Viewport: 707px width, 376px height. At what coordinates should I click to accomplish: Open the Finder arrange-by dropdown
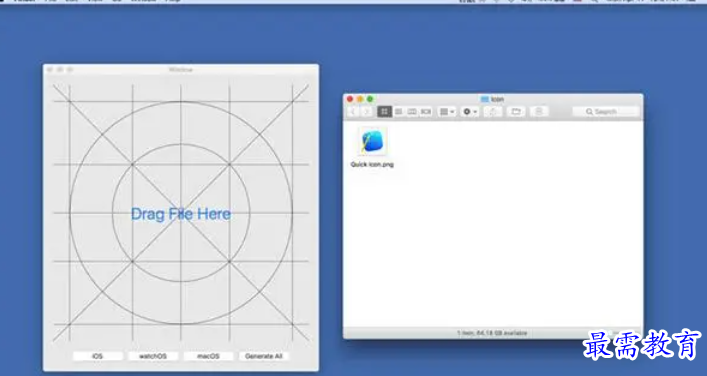click(447, 111)
